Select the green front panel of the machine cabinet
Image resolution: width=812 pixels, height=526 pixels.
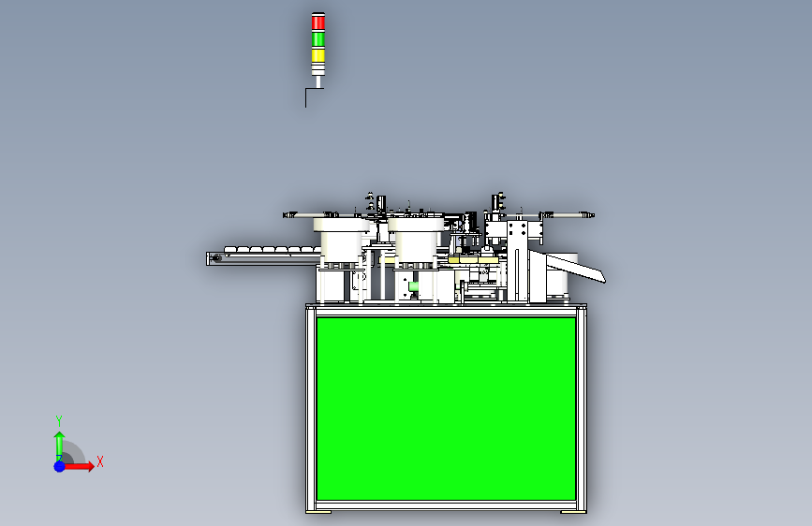pyautogui.click(x=446, y=408)
